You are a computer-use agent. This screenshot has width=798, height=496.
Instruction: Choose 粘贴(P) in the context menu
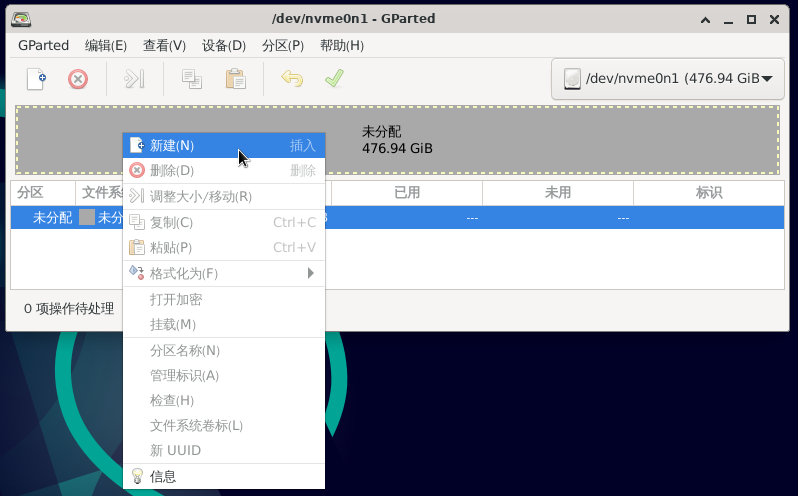(x=224, y=247)
